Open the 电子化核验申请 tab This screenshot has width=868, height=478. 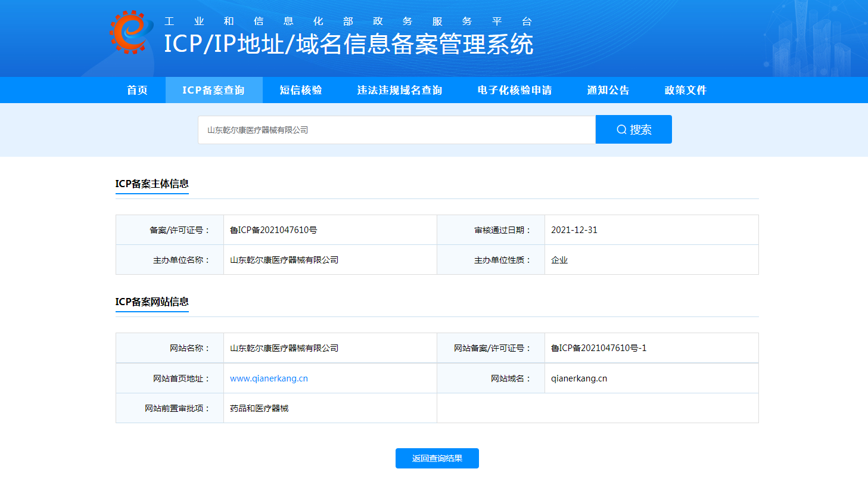(515, 90)
